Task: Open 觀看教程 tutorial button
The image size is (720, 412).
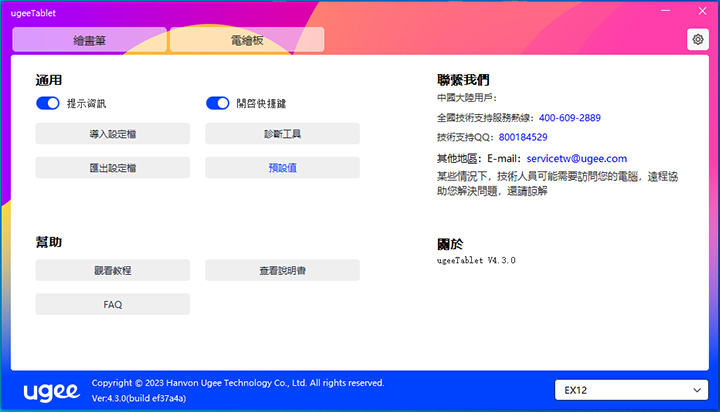Action: point(112,270)
